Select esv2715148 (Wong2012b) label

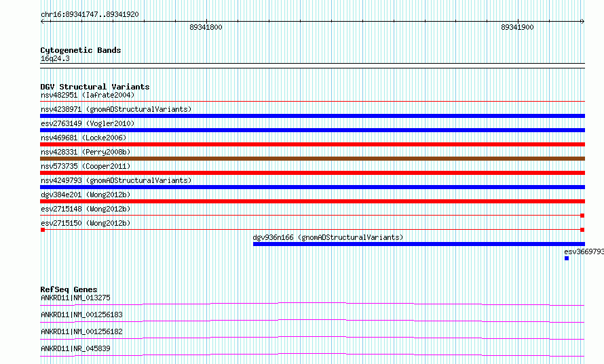click(86, 209)
